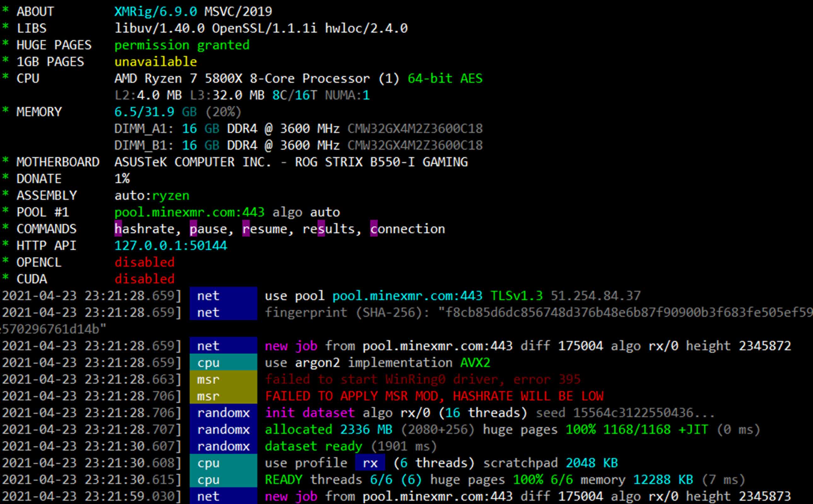The image size is (813, 504).
Task: Click the teal cpu tag on argon2 line
Action: pyautogui.click(x=223, y=363)
